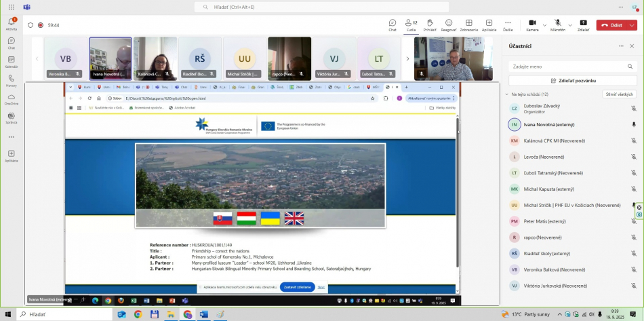Click the Zdieľať share screen icon
The width and height of the screenshot is (644, 321).
pyautogui.click(x=583, y=25)
